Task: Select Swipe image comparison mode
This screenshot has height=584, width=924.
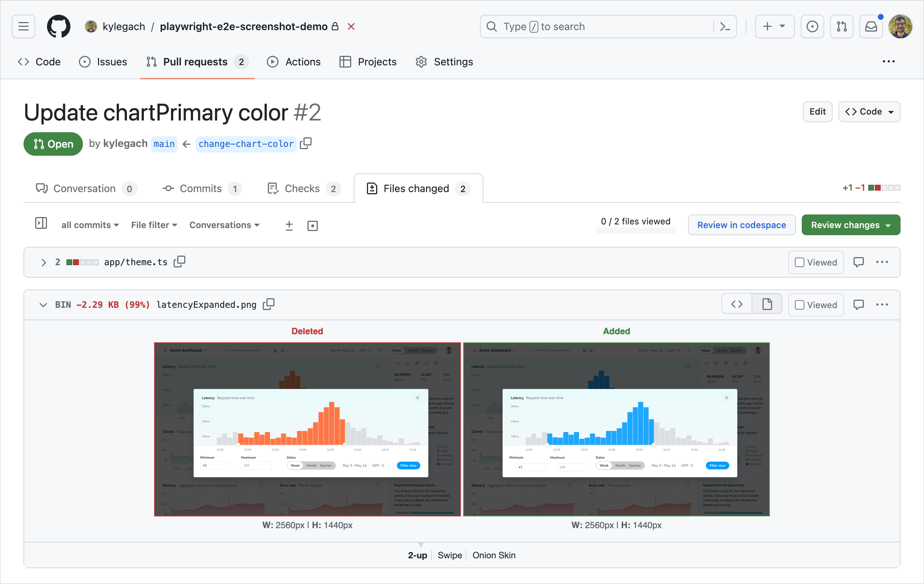Action: click(x=450, y=555)
